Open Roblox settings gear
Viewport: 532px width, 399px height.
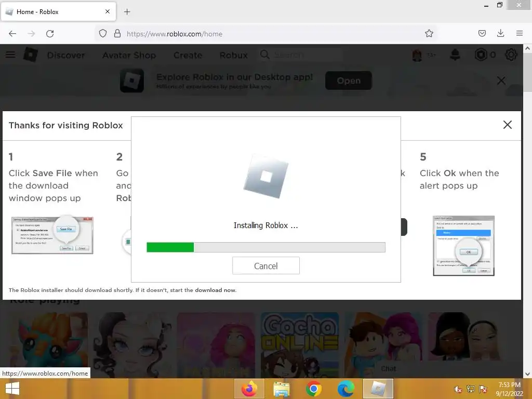[511, 55]
